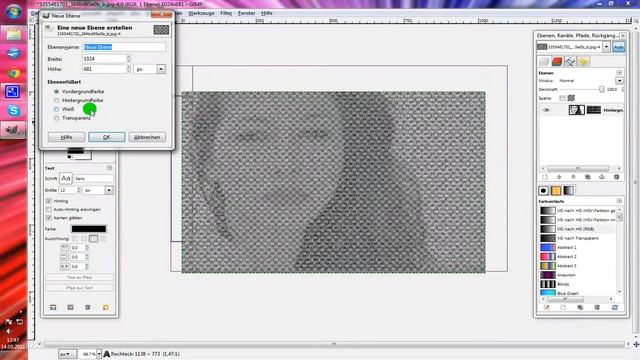The height and width of the screenshot is (360, 640).
Task: Save tool options icon in Text panel
Action: (x=53, y=307)
